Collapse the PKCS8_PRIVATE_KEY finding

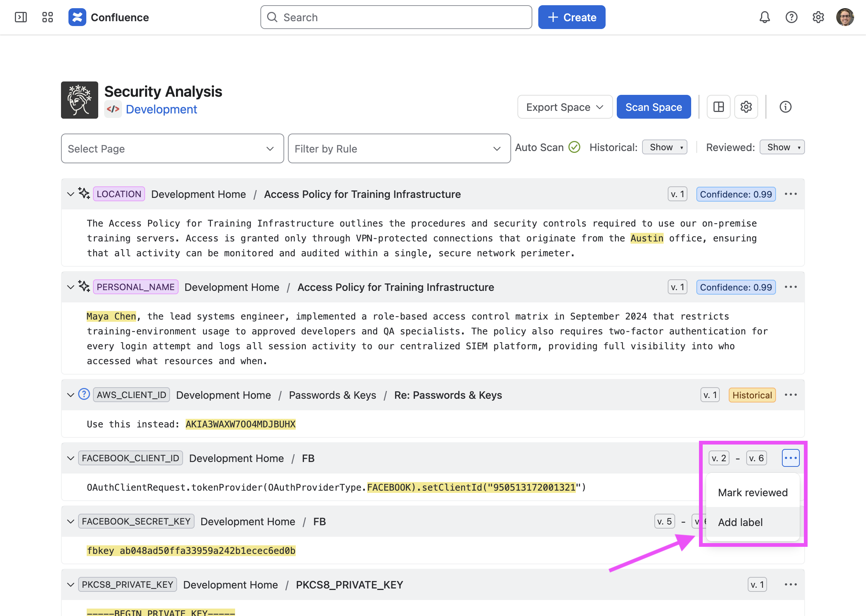71,584
